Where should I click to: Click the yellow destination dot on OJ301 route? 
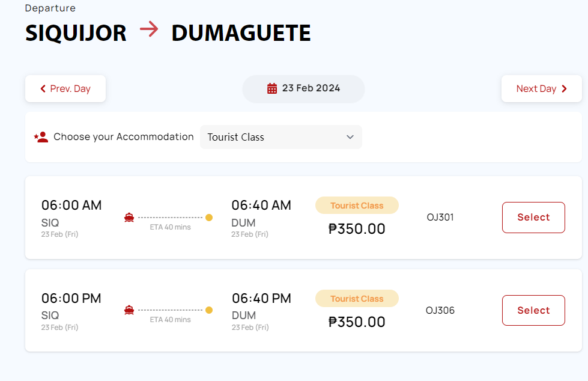click(209, 218)
